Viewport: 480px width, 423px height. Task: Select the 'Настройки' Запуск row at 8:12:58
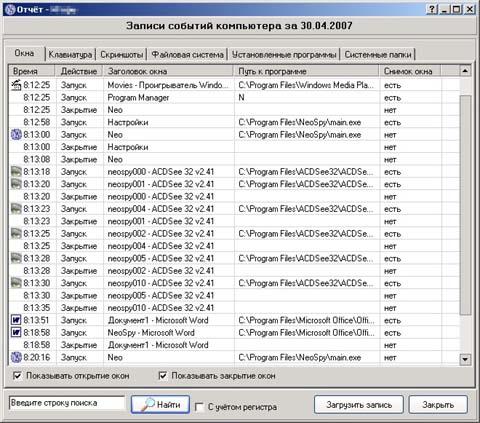pyautogui.click(x=234, y=122)
